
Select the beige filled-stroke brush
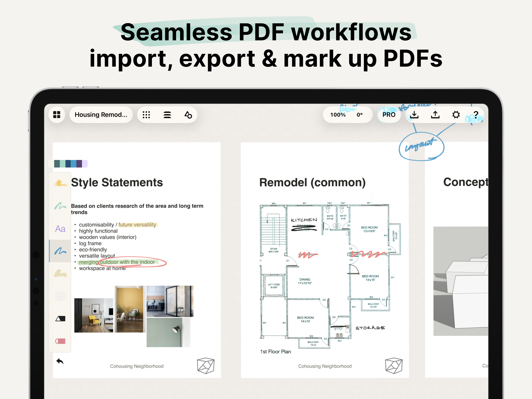coord(60,274)
